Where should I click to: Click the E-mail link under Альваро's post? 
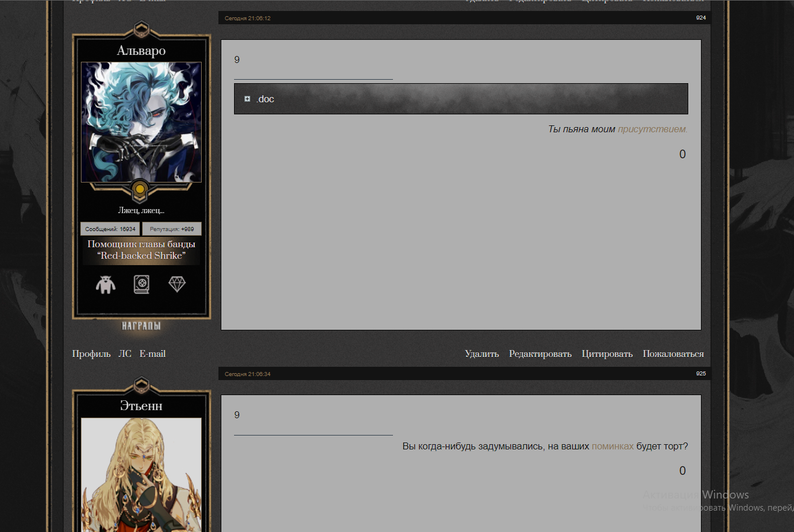coord(153,354)
